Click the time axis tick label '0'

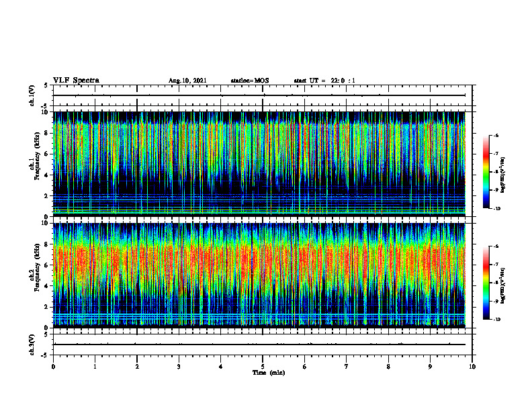pos(53,367)
